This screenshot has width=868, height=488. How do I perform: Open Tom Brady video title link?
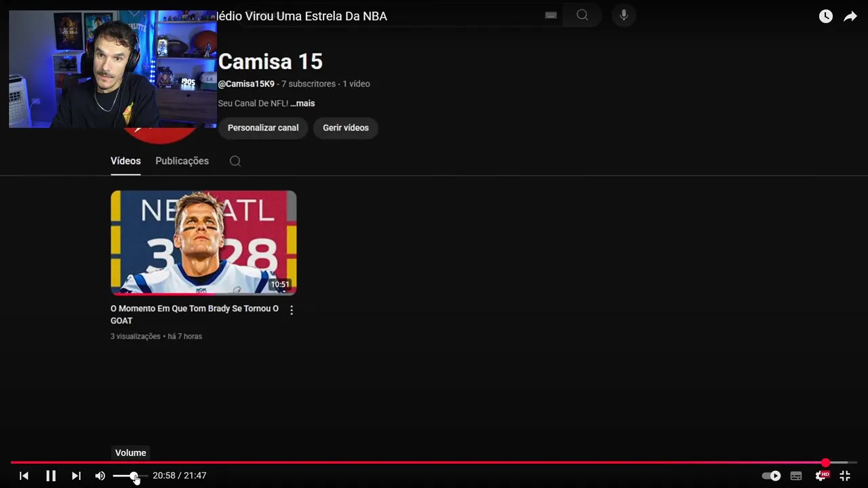[195, 314]
